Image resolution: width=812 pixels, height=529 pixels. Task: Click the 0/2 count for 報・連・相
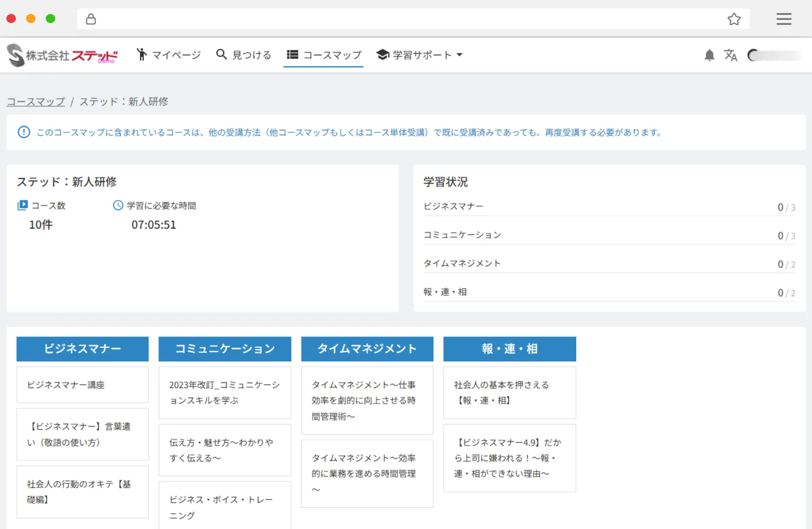[x=786, y=293]
